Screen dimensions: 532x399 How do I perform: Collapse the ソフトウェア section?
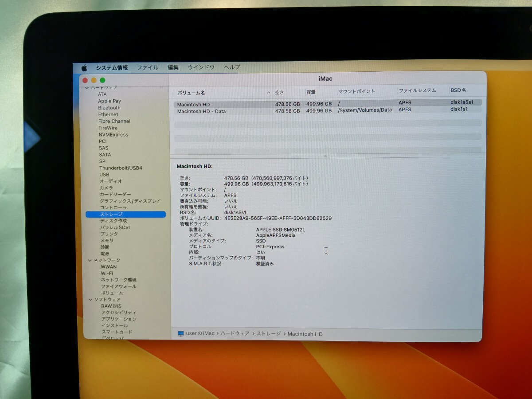point(90,300)
